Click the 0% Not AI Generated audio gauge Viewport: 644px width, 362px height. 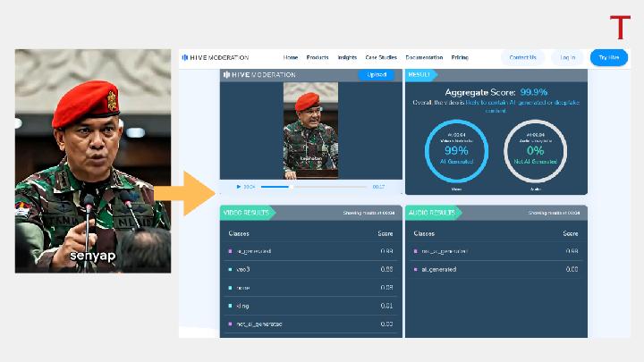pos(534,150)
